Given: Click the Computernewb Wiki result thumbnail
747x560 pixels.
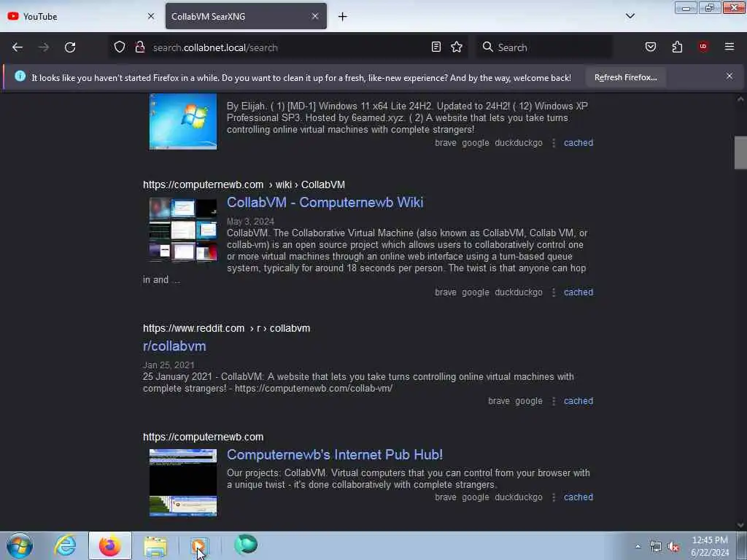Looking at the screenshot, I should [x=183, y=230].
